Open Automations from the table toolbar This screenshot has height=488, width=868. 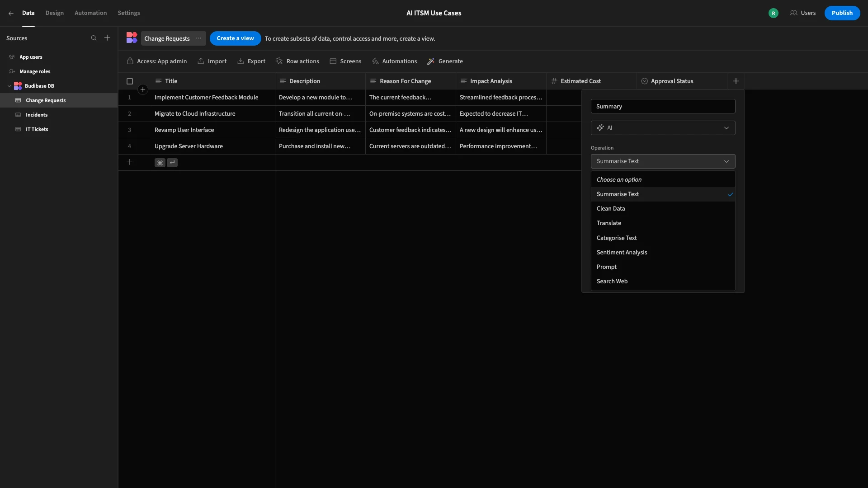[394, 61]
